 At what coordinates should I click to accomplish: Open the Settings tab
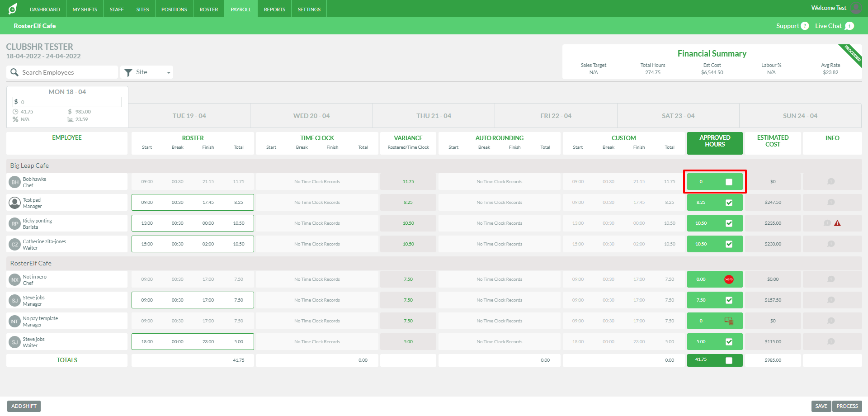[309, 9]
